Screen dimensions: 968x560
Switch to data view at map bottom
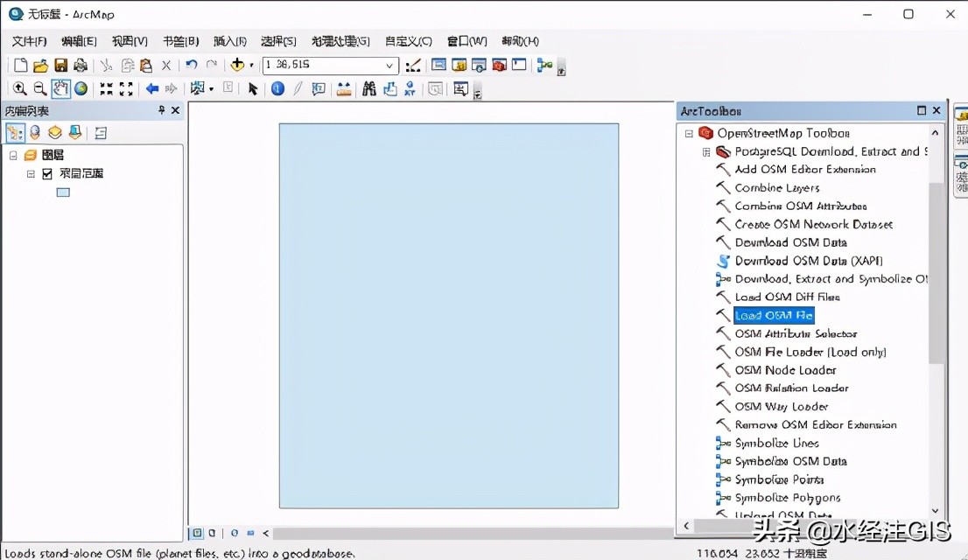(x=198, y=533)
